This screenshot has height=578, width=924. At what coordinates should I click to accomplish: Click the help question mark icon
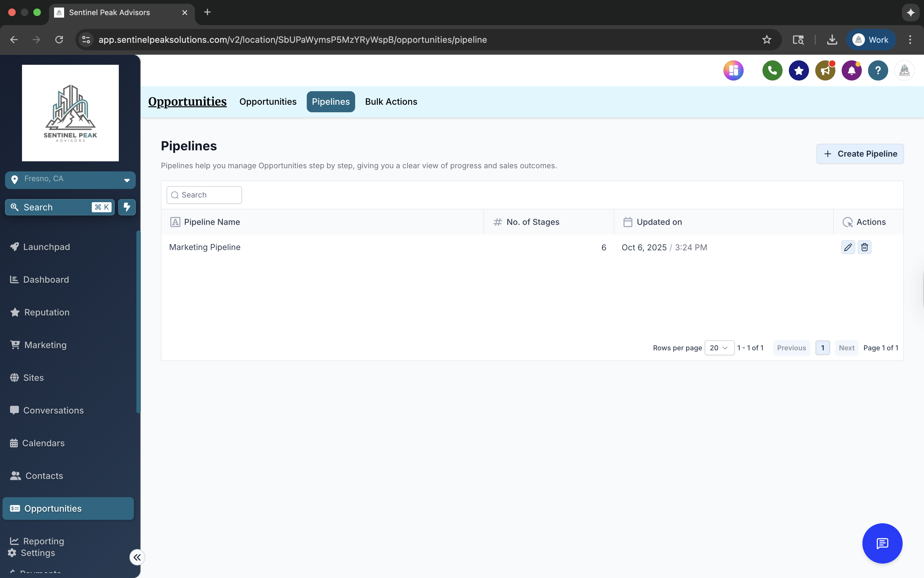point(877,70)
